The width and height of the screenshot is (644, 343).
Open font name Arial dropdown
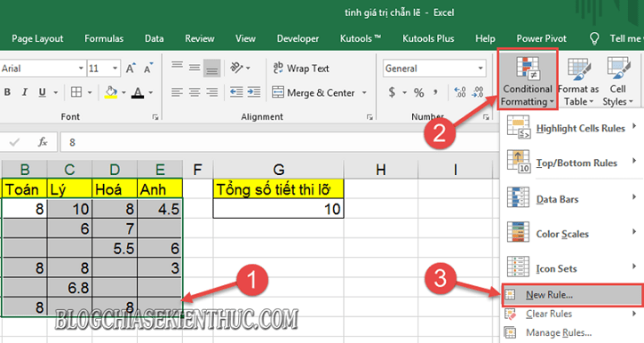coord(81,68)
